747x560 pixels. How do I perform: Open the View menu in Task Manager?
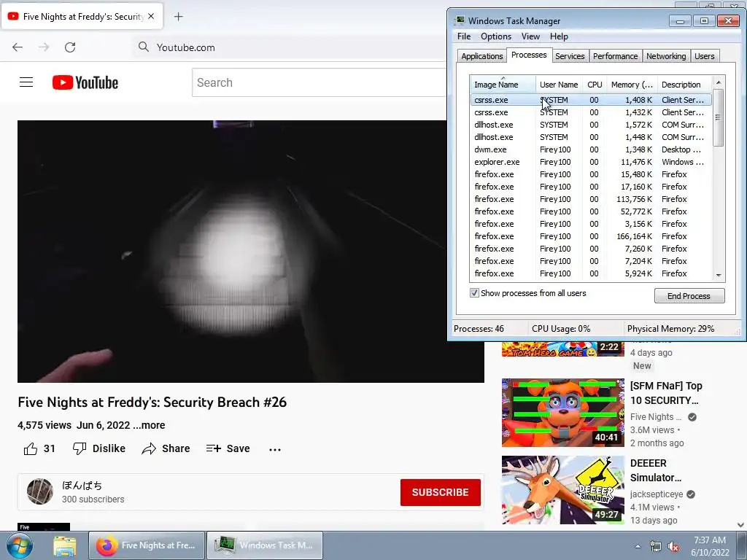(x=530, y=36)
